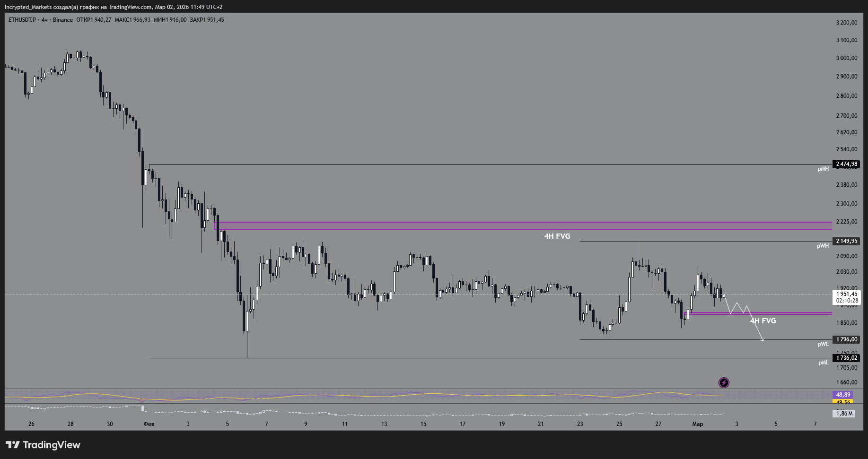The width and height of the screenshot is (868, 459).
Task: Click the 2 225,00 price axis tick
Action: [847, 222]
